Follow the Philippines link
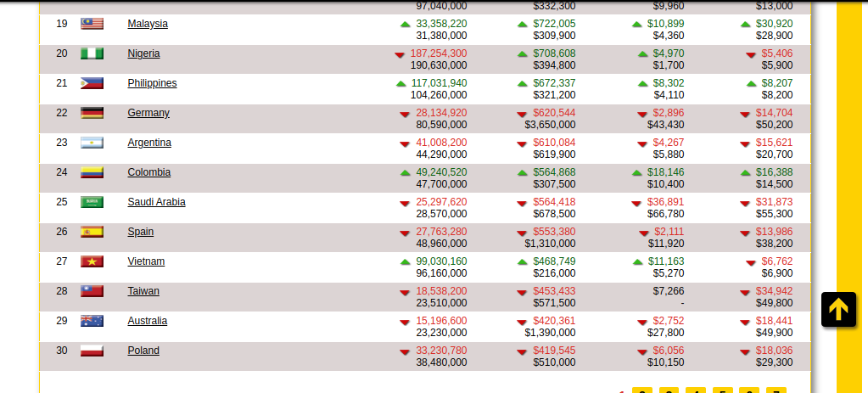Viewport: 868px width, 393px height. pos(152,83)
